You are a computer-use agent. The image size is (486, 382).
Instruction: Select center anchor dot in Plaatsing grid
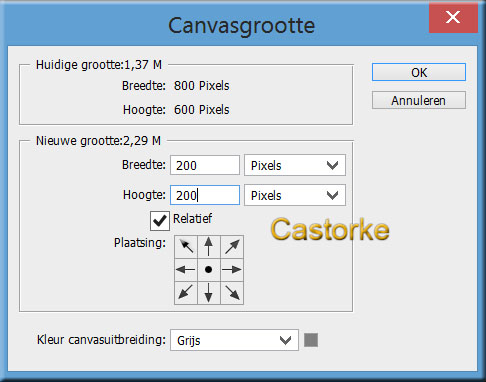[x=209, y=269]
